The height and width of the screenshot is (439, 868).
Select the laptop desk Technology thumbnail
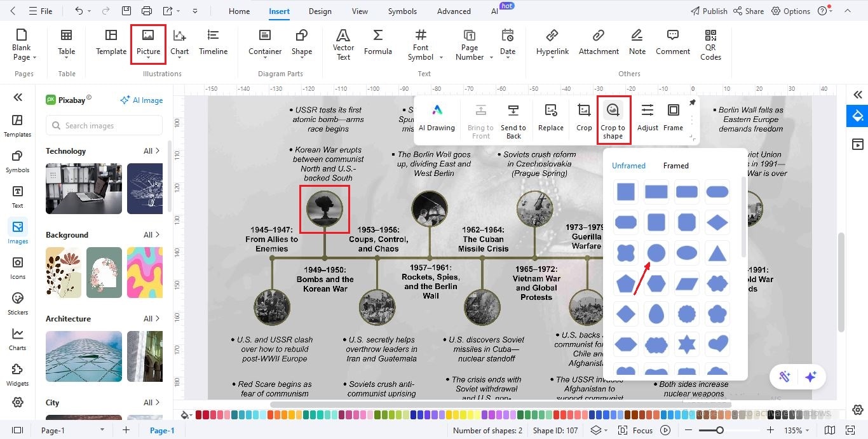click(84, 188)
